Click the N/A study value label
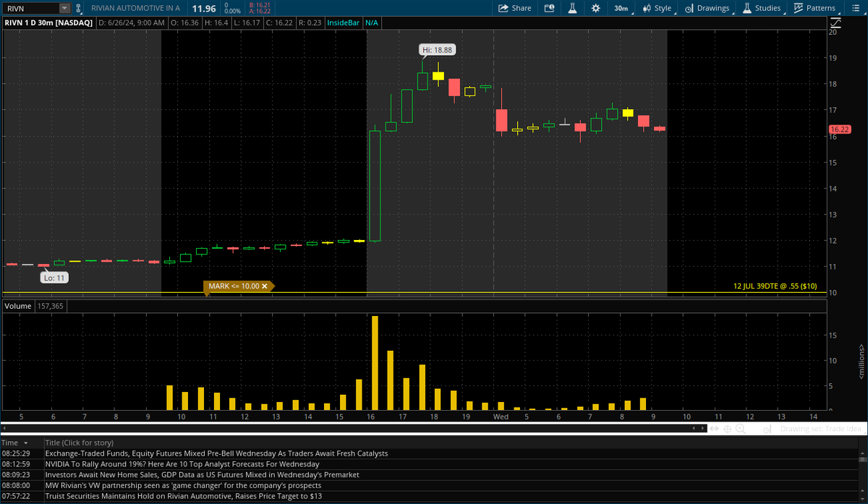 coord(372,22)
